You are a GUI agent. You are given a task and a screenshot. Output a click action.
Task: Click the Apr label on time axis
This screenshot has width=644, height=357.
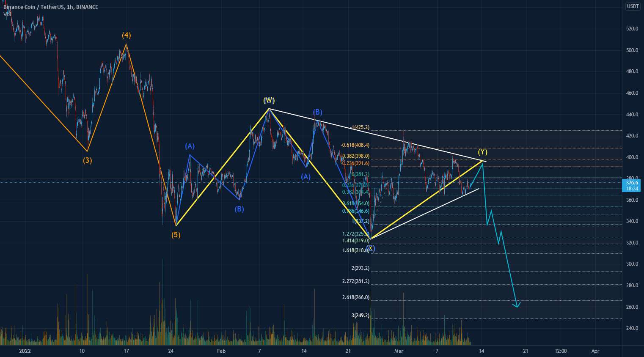click(x=595, y=351)
